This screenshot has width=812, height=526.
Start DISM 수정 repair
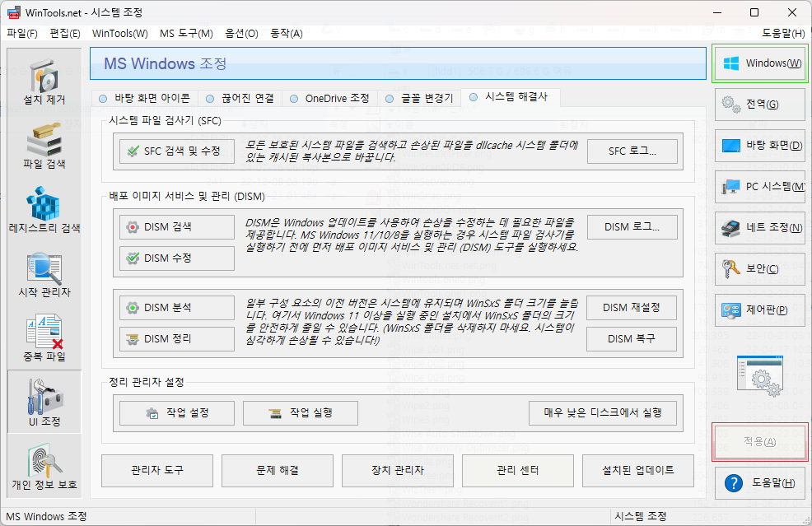coord(176,258)
